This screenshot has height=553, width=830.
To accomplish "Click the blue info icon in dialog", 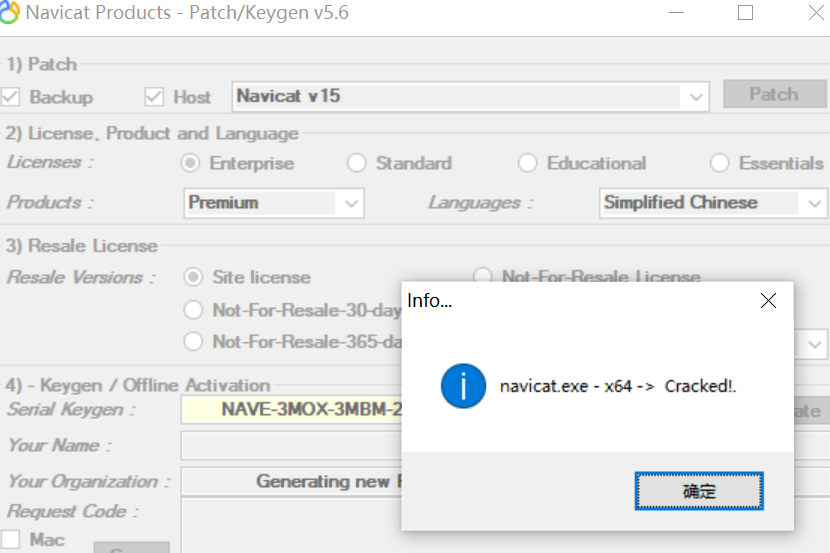I will [463, 384].
